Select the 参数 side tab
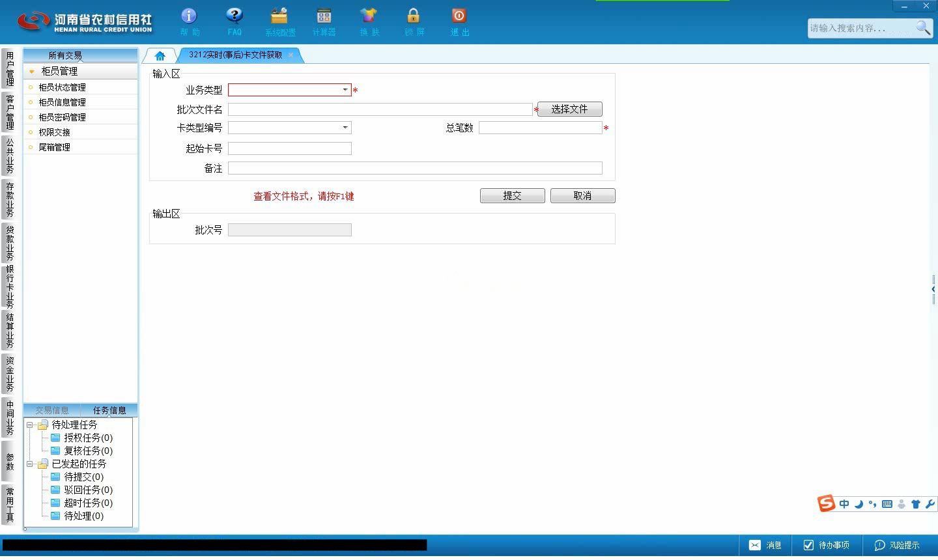The image size is (938, 560). click(9, 461)
